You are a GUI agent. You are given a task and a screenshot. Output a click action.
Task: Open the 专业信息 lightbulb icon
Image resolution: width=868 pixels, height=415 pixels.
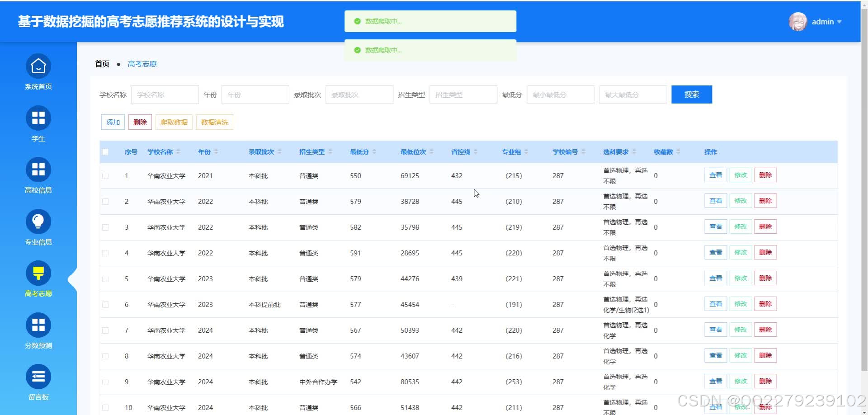(x=38, y=222)
